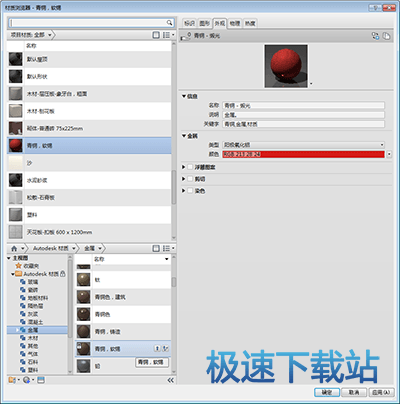Switch to the 物理 tab

235,23
